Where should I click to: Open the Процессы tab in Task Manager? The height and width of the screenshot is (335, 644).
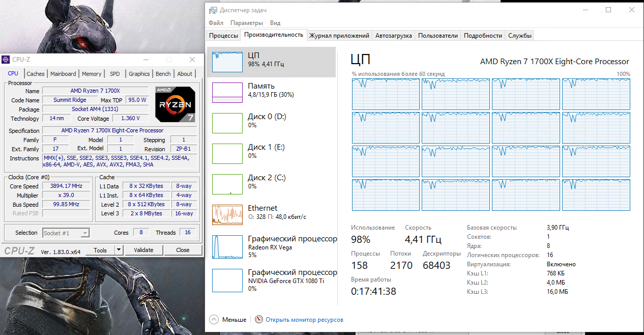223,36
